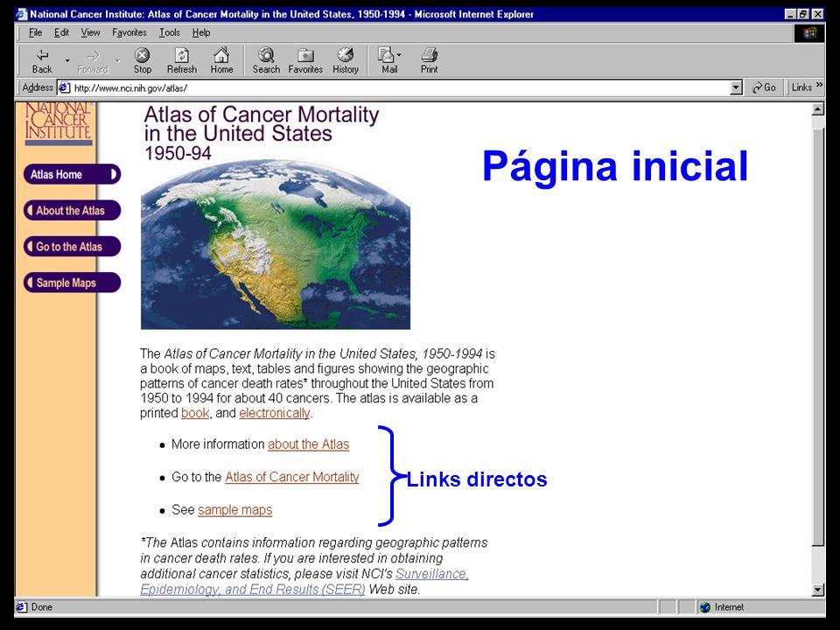Open the View menu
Viewport: 840px width, 630px height.
click(90, 32)
